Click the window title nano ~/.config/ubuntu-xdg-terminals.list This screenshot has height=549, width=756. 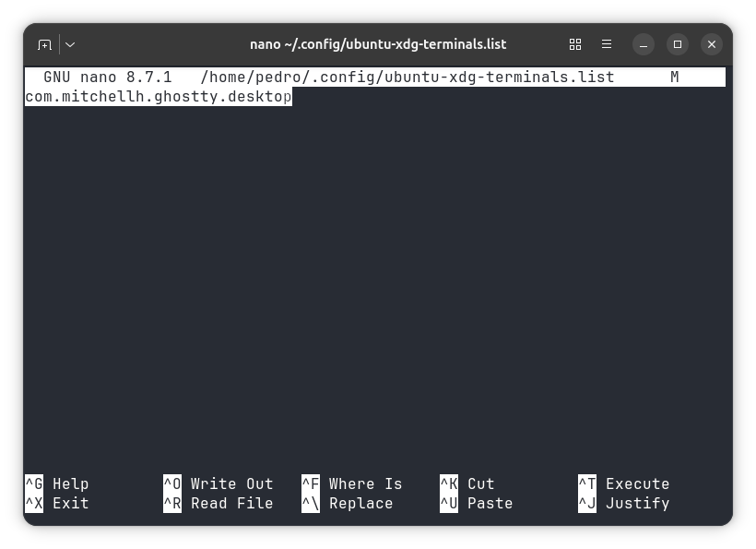378,44
